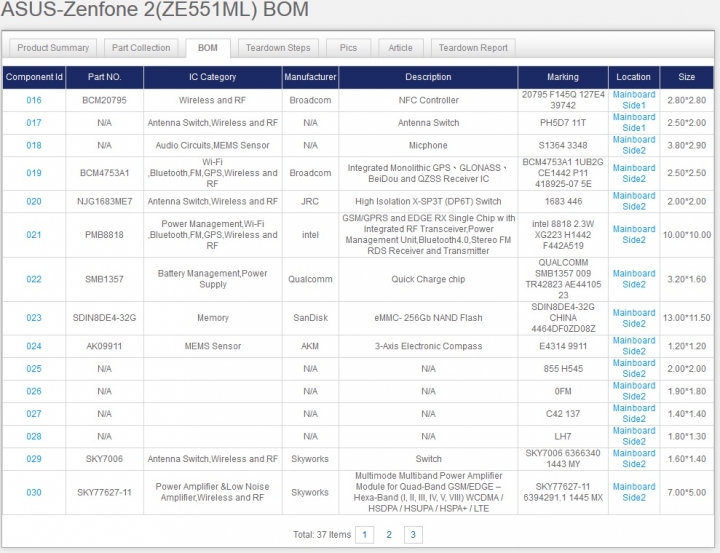720x553 pixels.
Task: Open component 021 link
Action: click(34, 235)
